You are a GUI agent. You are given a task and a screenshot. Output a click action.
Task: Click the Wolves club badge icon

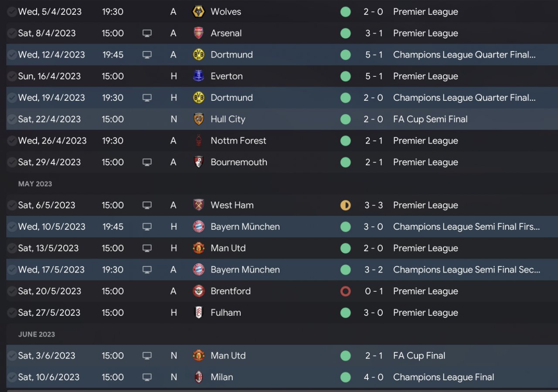tap(198, 12)
